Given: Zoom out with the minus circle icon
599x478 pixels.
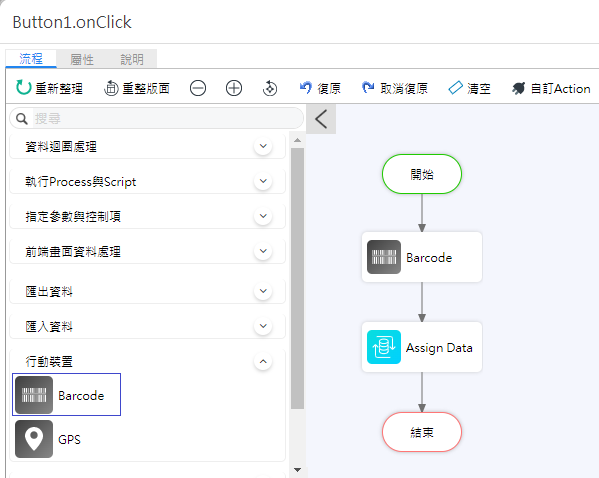Looking at the screenshot, I should click(x=198, y=88).
